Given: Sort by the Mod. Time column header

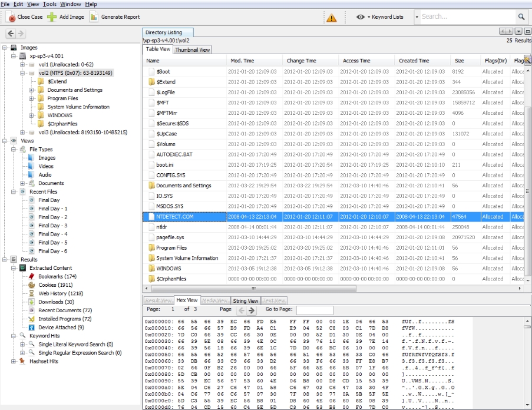Looking at the screenshot, I should tap(242, 61).
